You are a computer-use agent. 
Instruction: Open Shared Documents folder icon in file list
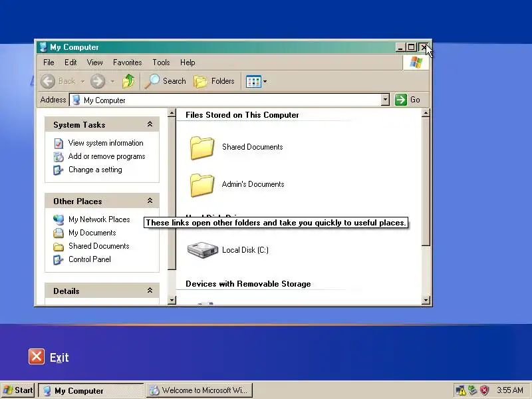coord(202,148)
